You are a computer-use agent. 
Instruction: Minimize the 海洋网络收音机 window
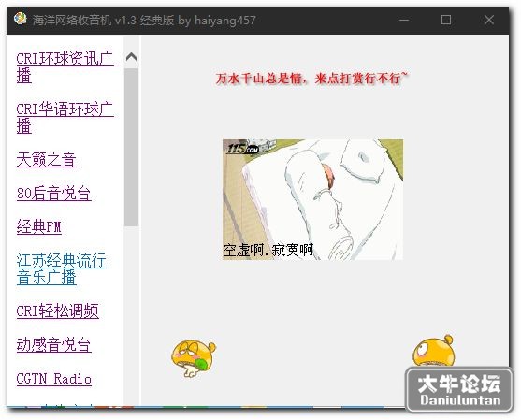pos(404,20)
